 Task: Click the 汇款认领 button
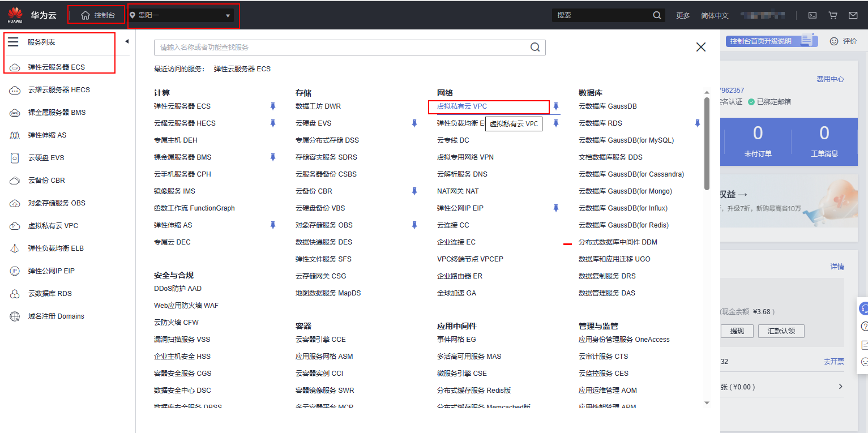pos(781,331)
